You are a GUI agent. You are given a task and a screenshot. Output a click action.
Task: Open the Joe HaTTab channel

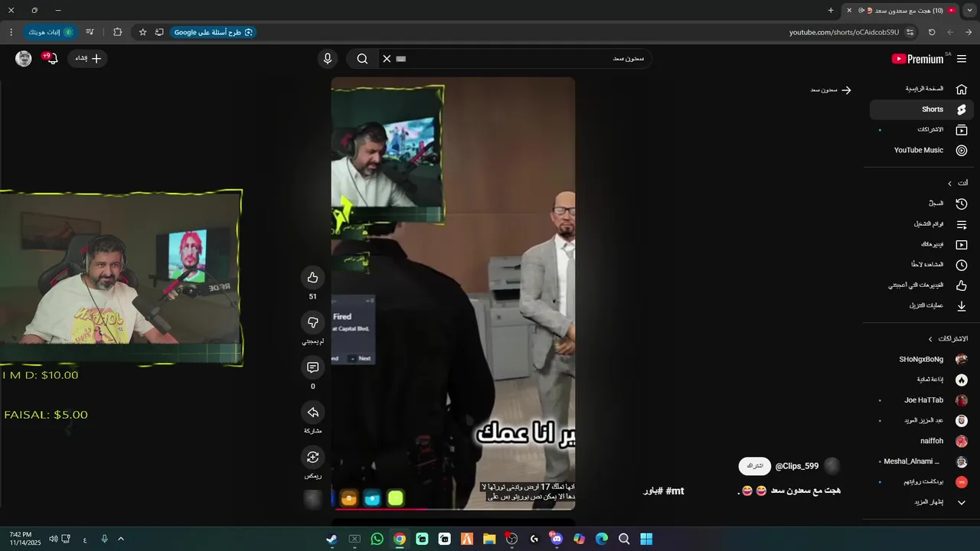pyautogui.click(x=922, y=400)
